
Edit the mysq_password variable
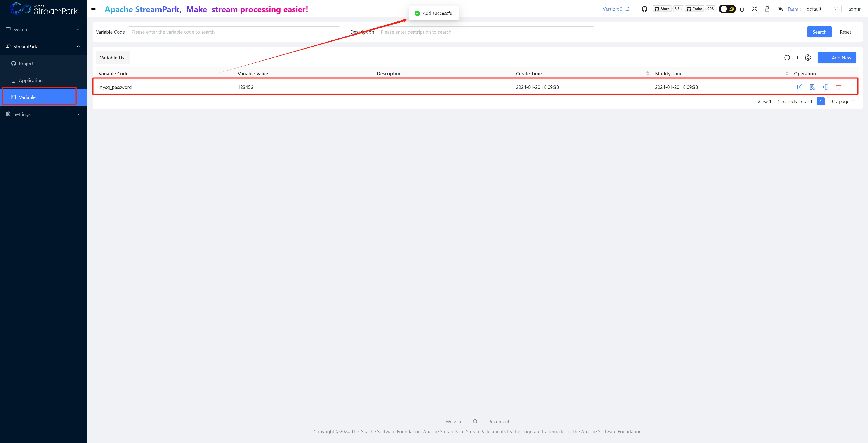(x=800, y=87)
